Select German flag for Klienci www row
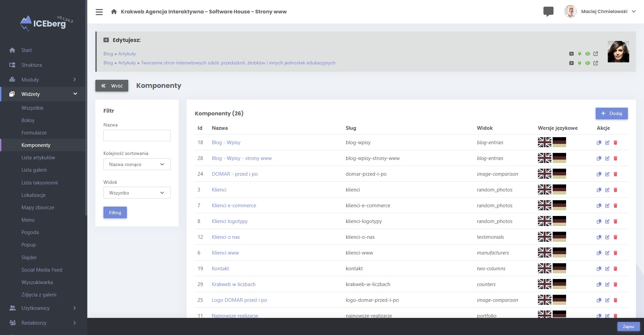 (x=559, y=253)
